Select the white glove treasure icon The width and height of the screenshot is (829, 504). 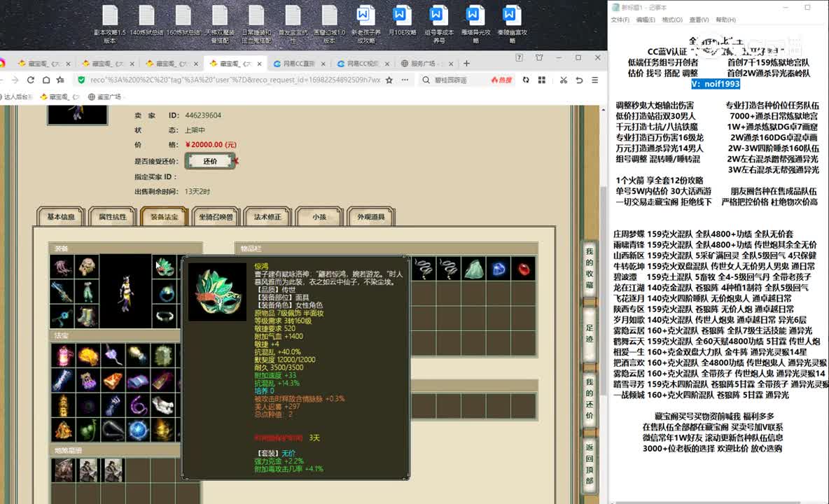[x=163, y=405]
